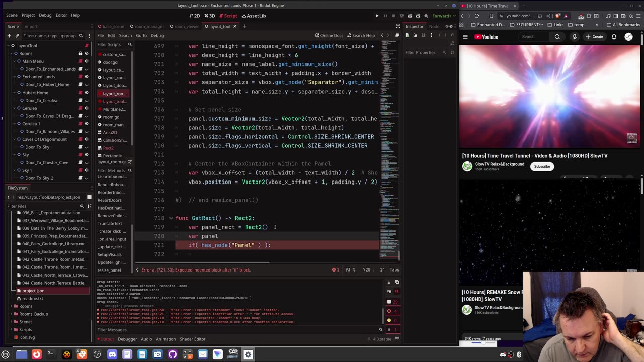Image resolution: width=644 pixels, height=362 pixels.
Task: Collapse the Caves Of Dragonmount node
Action: (13, 139)
